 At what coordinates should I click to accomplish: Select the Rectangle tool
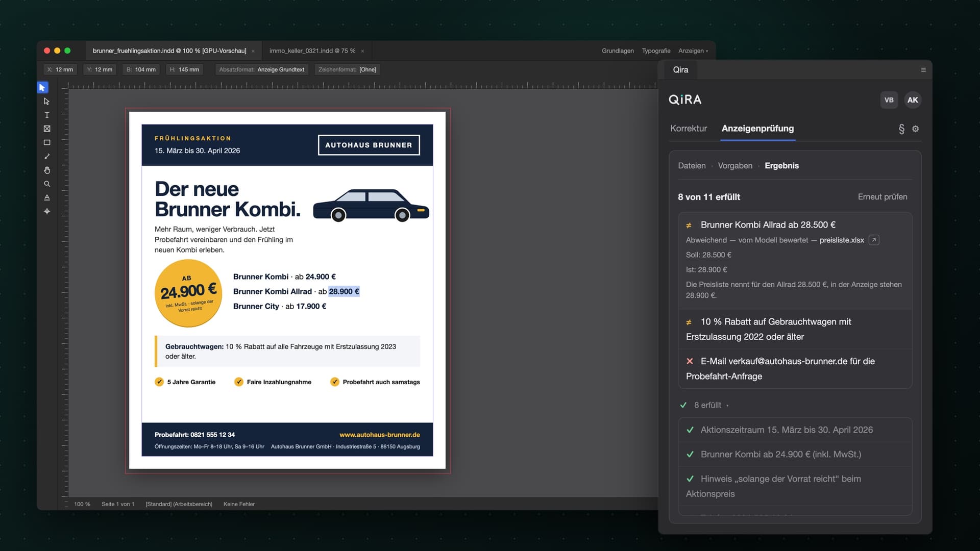tap(47, 143)
